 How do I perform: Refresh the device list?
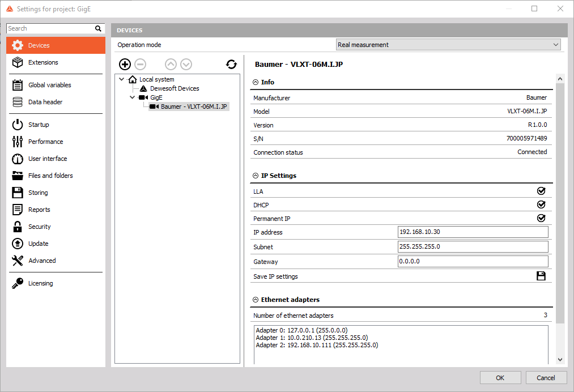point(231,65)
